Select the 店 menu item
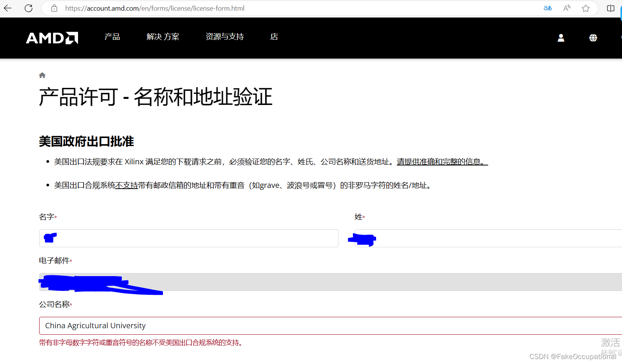The width and height of the screenshot is (622, 364). pyautogui.click(x=274, y=37)
